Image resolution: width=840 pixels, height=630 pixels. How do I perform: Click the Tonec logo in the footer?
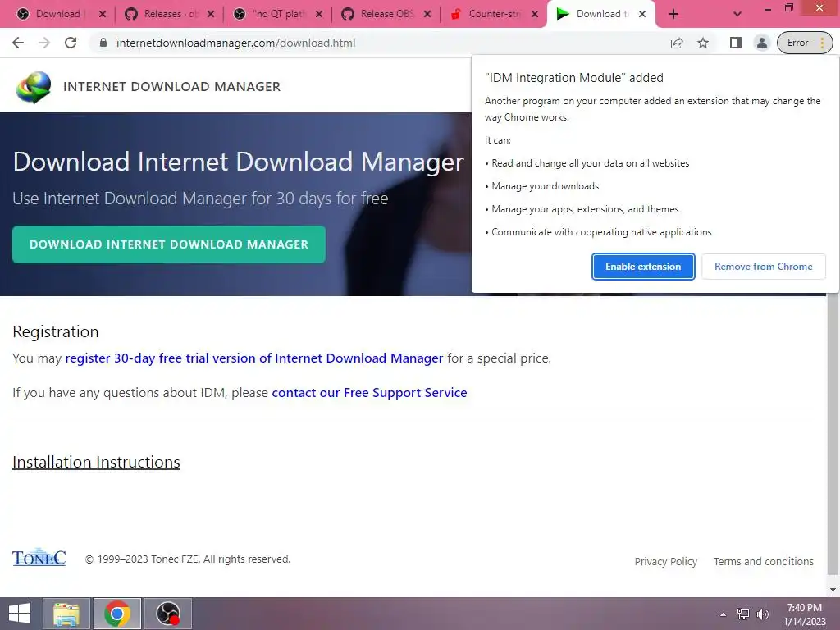pos(39,557)
